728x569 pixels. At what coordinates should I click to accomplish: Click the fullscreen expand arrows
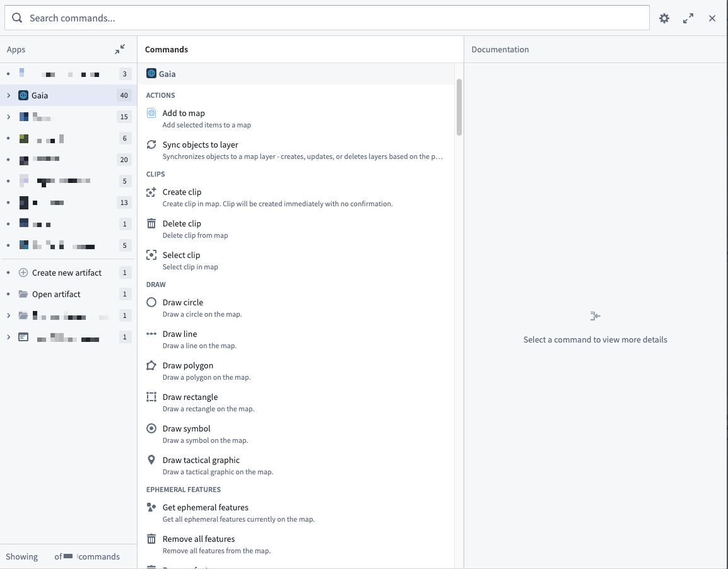(x=688, y=18)
